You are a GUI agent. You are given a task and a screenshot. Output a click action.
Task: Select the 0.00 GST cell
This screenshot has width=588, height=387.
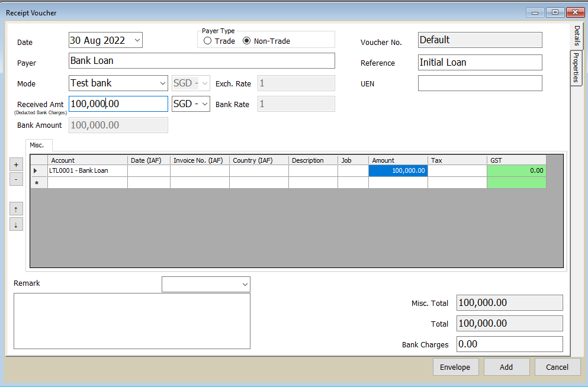(517, 171)
